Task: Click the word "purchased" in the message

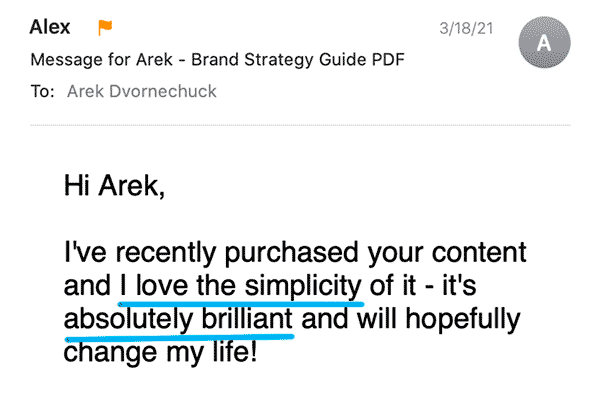Action: (x=292, y=253)
